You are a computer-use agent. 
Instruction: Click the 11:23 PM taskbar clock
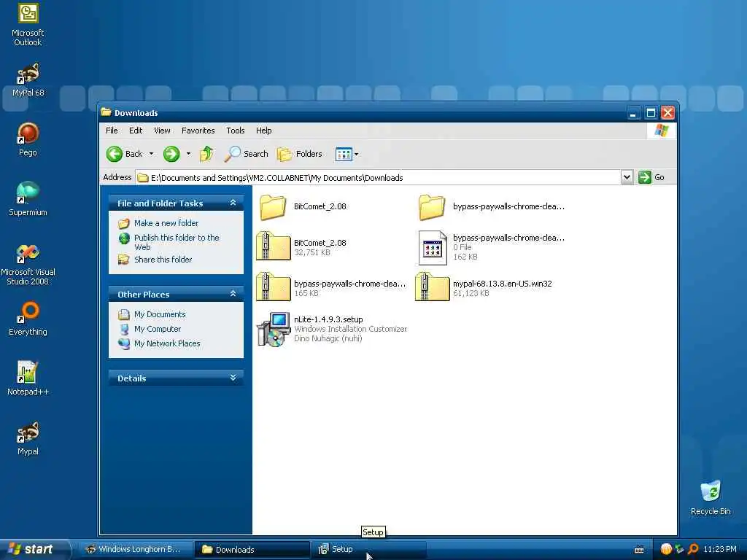point(720,549)
